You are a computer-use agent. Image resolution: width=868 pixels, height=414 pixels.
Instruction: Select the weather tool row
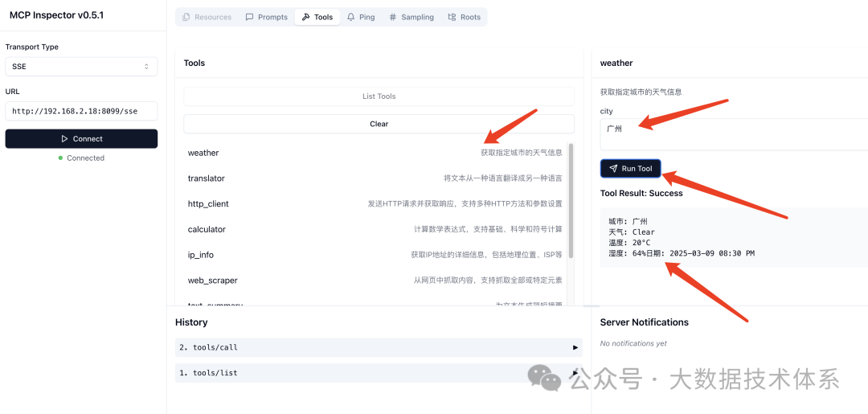pyautogui.click(x=375, y=153)
